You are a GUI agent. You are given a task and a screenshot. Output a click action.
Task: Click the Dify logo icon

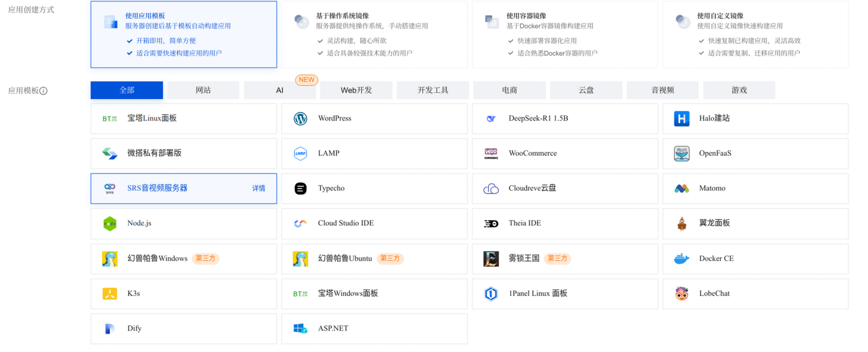pyautogui.click(x=110, y=329)
